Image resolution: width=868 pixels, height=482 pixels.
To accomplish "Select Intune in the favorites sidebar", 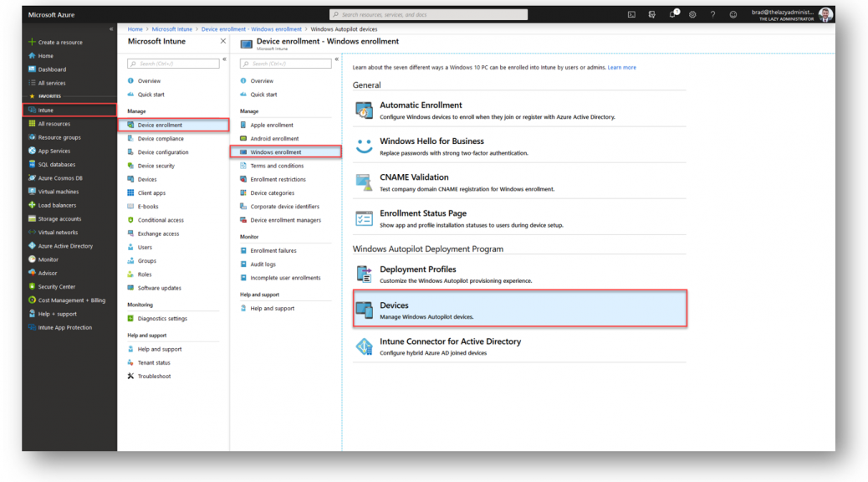I will point(69,110).
